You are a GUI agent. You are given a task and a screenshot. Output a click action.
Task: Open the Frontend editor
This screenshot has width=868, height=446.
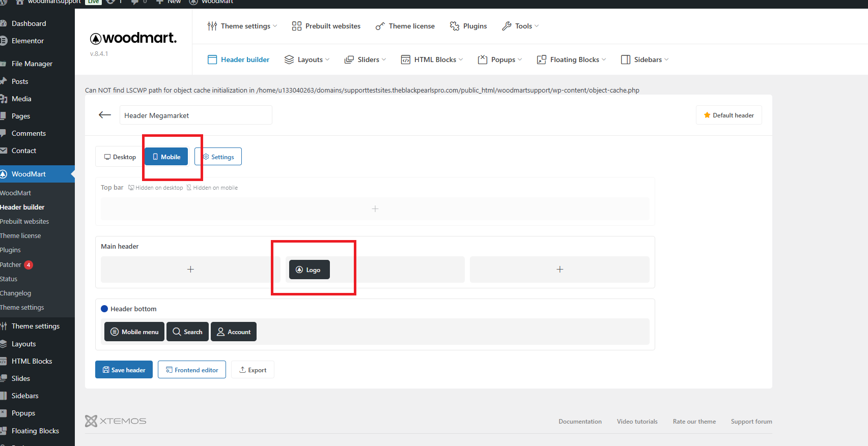click(x=192, y=370)
